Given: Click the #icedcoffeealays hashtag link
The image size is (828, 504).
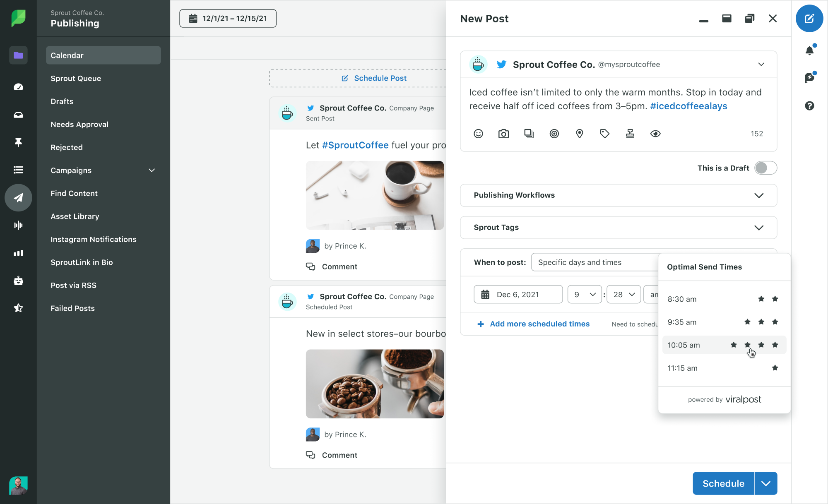Looking at the screenshot, I should pos(688,106).
